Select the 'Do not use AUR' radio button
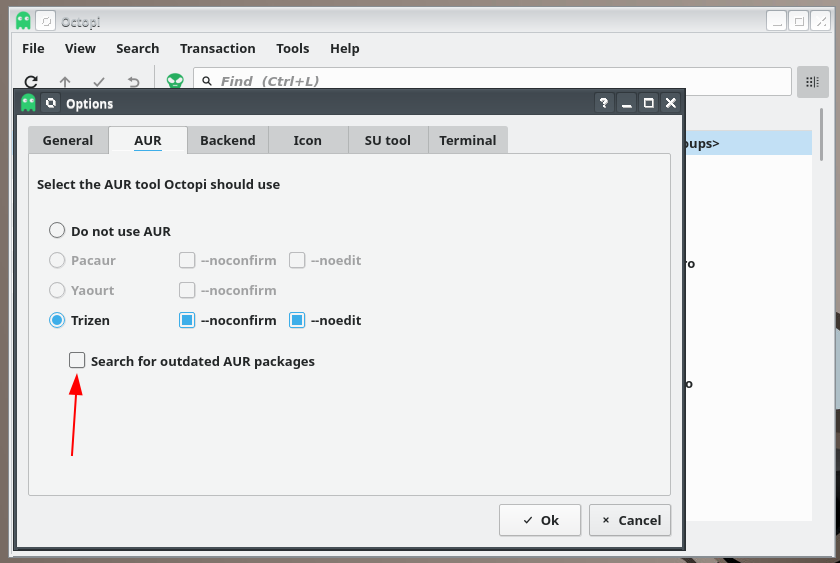840x563 pixels. [57, 231]
